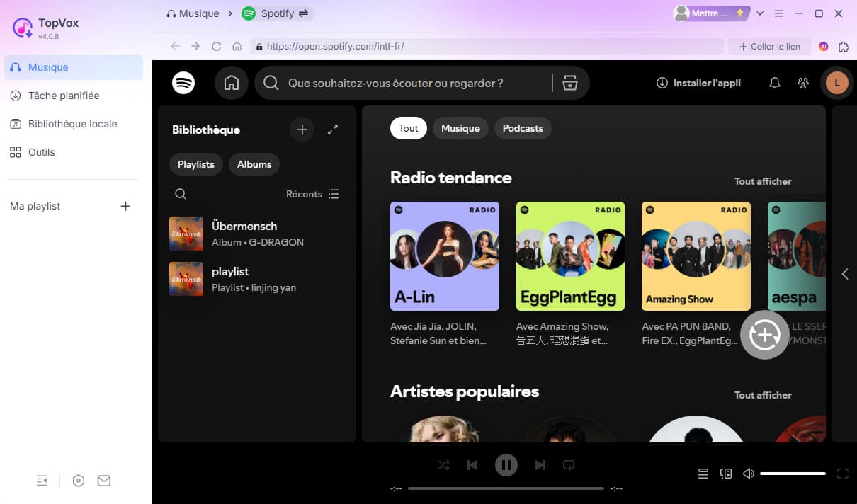Click Tout afficher for Radio tendance
The image size is (857, 504).
coord(763,181)
